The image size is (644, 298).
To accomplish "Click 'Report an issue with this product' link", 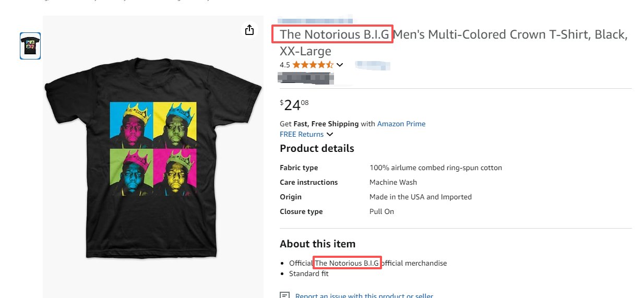I will (x=364, y=295).
